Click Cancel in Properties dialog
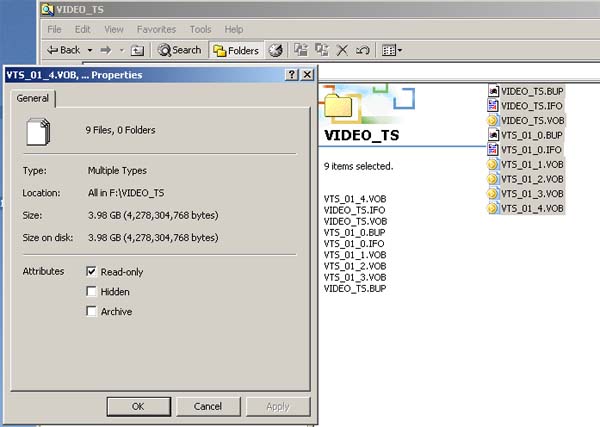 [x=208, y=406]
